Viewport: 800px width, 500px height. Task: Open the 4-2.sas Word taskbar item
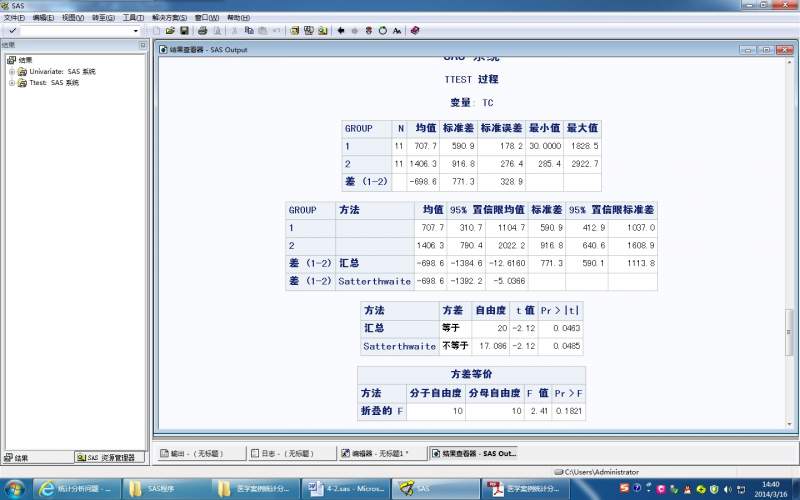click(x=345, y=489)
